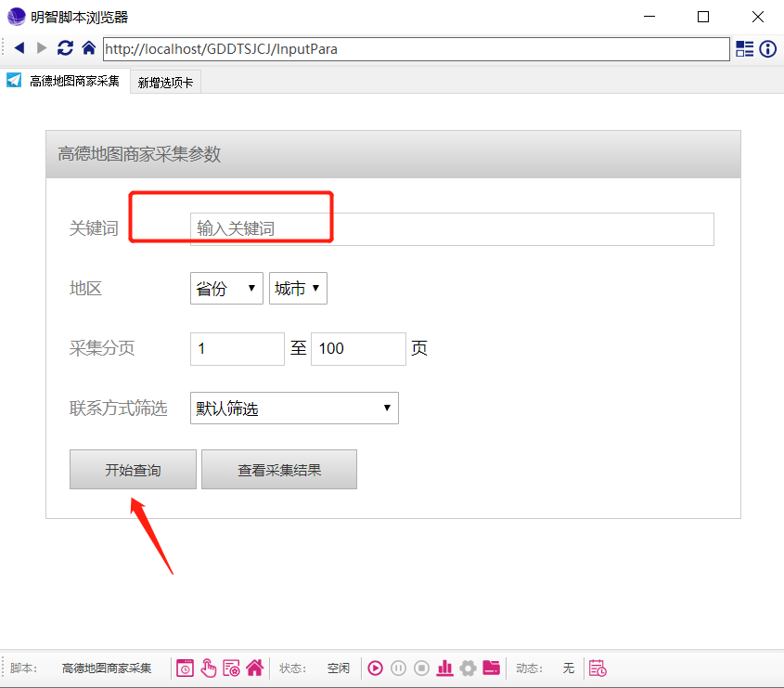Stop the script with the stop icon
The width and height of the screenshot is (784, 688).
tap(421, 668)
